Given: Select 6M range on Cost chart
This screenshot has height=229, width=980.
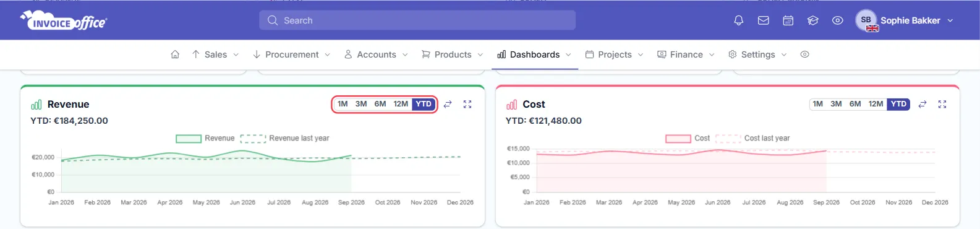Looking at the screenshot, I should coord(855,104).
